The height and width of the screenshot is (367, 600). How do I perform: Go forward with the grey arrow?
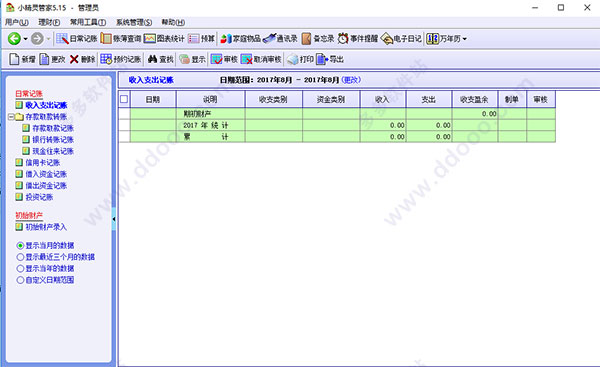[x=37, y=39]
